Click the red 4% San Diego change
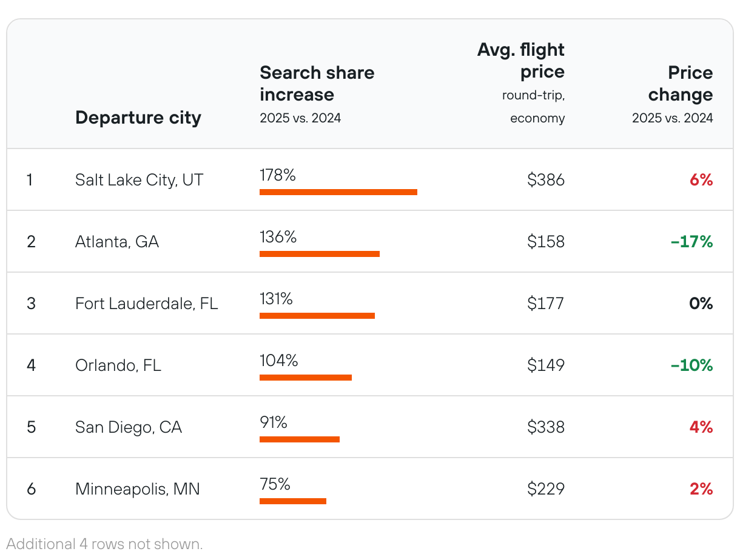This screenshot has height=560, width=740. click(701, 427)
